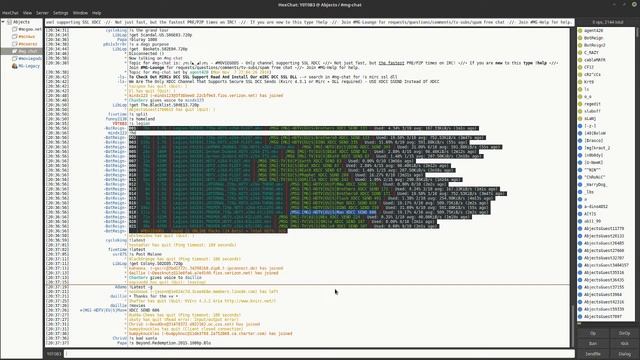Switch to the #mg-chat channel

(27, 51)
